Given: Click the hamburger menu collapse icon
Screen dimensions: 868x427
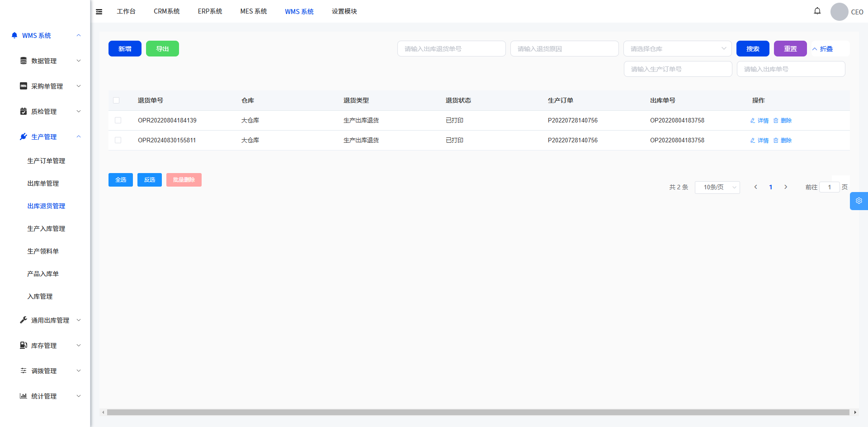Looking at the screenshot, I should tap(99, 12).
